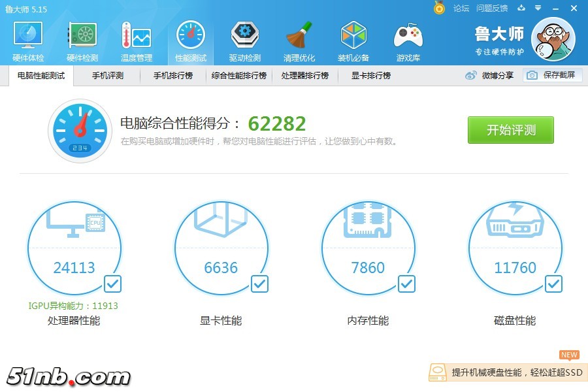
Task: Open the dropdown arrow near the close button
Action: (537, 8)
